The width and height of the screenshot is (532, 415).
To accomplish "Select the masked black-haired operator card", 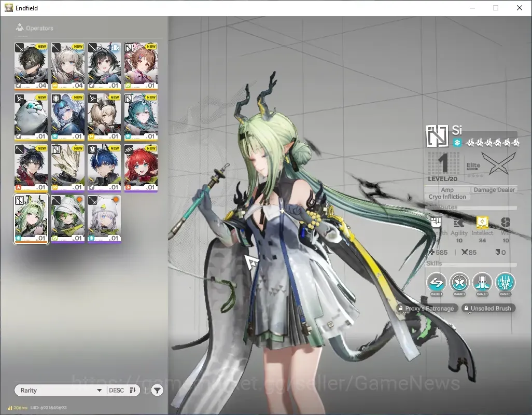I will (31, 66).
